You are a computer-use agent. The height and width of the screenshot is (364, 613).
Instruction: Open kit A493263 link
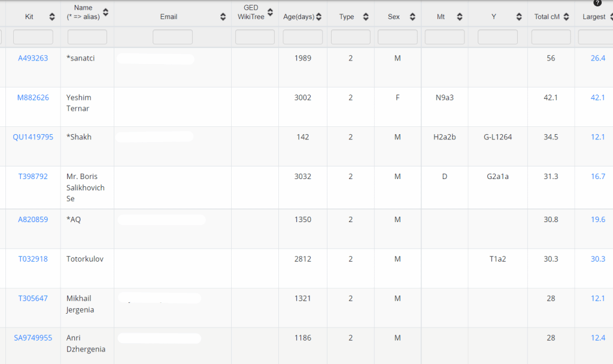click(33, 58)
